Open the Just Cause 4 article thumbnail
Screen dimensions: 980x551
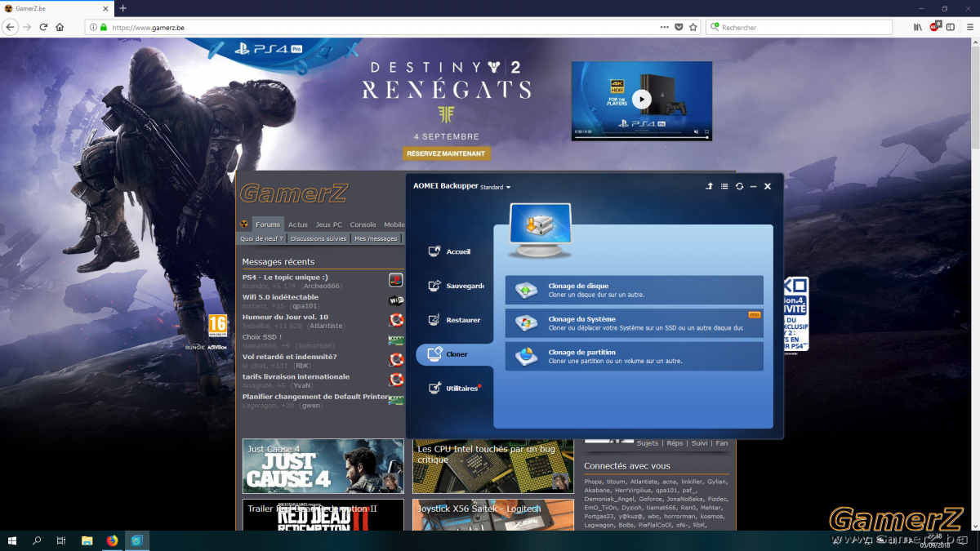[323, 466]
